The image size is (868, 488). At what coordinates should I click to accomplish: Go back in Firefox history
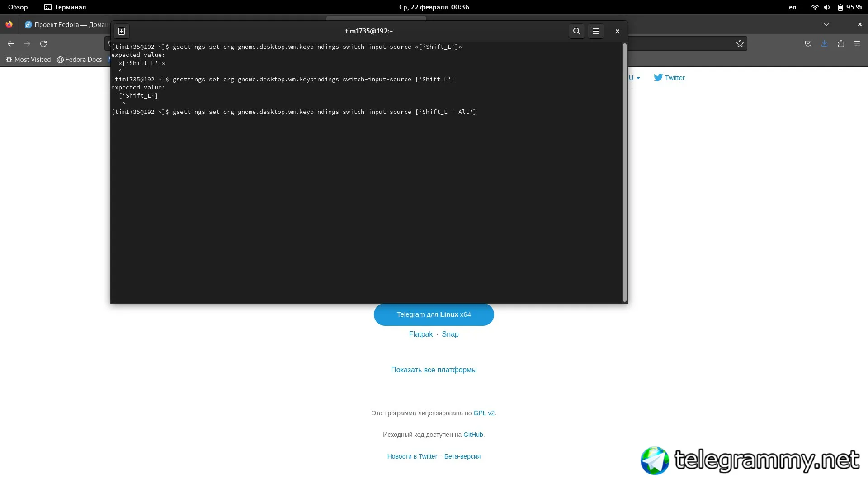[11, 44]
